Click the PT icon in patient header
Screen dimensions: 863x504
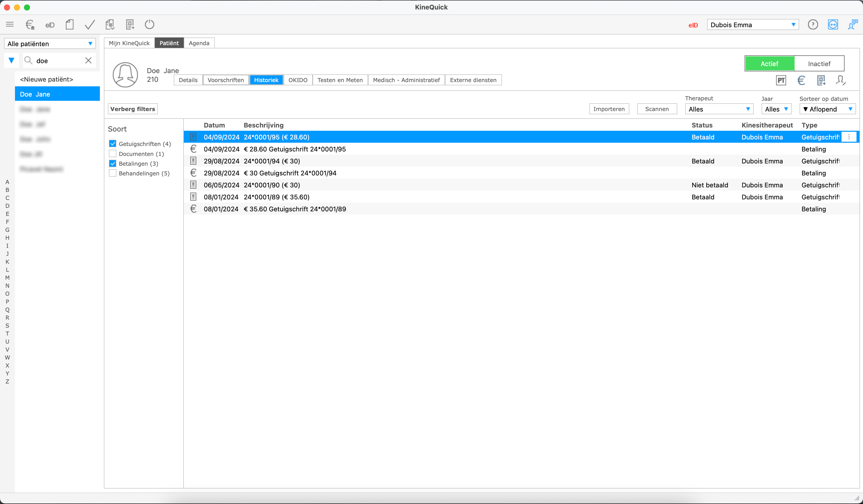[x=781, y=80]
